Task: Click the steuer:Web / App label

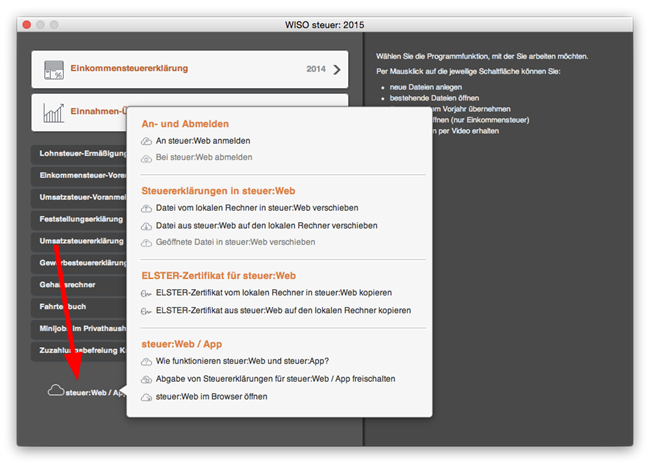Action: (95, 393)
